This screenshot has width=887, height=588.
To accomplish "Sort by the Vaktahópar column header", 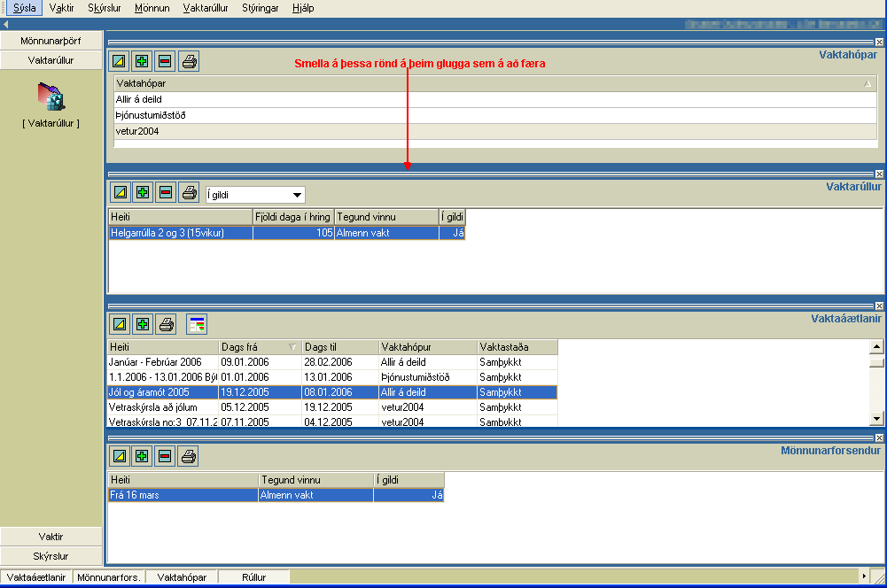I will [x=495, y=83].
